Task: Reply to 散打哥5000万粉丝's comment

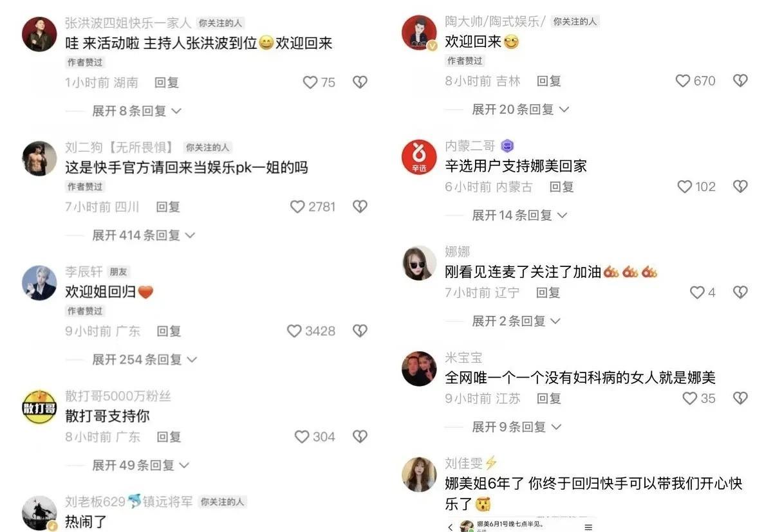Action: tap(169, 437)
